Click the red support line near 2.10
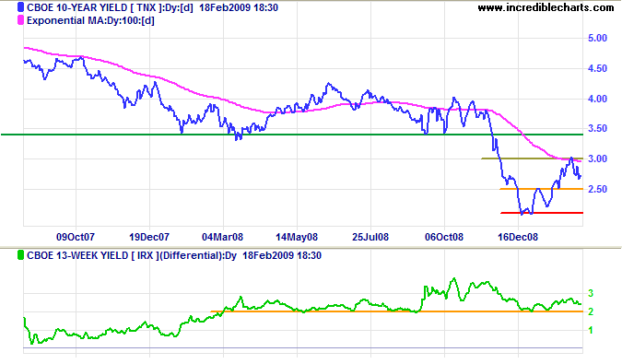 (542, 213)
